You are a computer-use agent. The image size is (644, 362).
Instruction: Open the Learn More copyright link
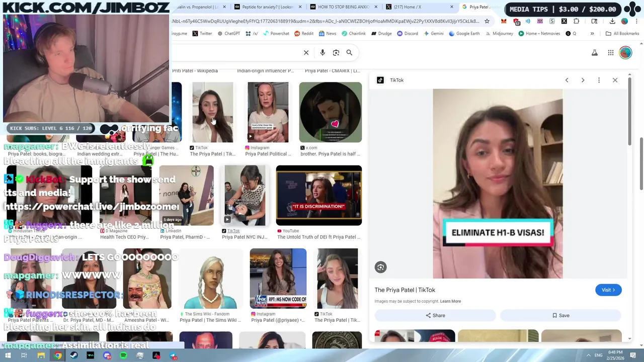pos(450,301)
